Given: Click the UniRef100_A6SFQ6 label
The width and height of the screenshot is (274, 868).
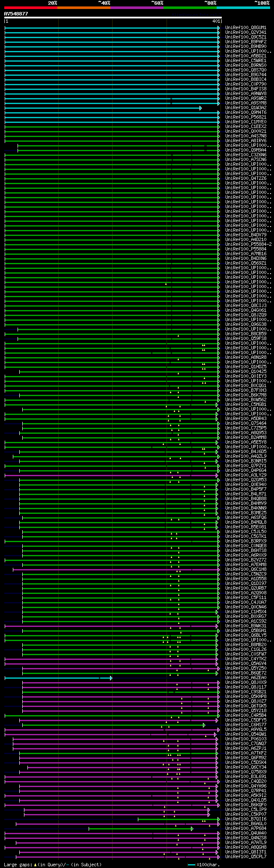Looking at the screenshot, I should 246,518.
